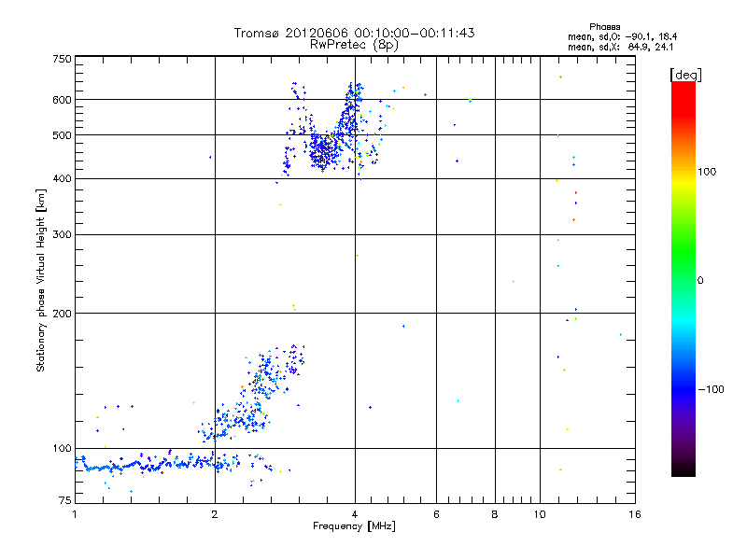Click the x-axis tick label '10'
This screenshot has width=747, height=560.
(x=540, y=514)
